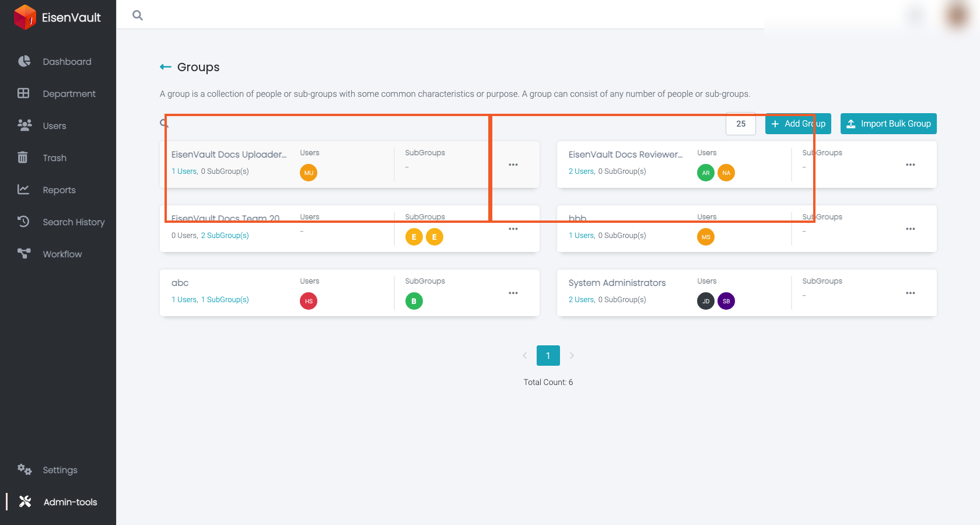Image resolution: width=980 pixels, height=525 pixels.
Task: Open options menu for bbb group
Action: (x=911, y=229)
